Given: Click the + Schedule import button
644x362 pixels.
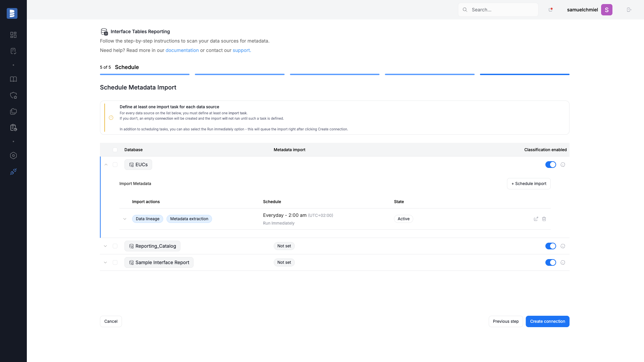Looking at the screenshot, I should pyautogui.click(x=529, y=184).
